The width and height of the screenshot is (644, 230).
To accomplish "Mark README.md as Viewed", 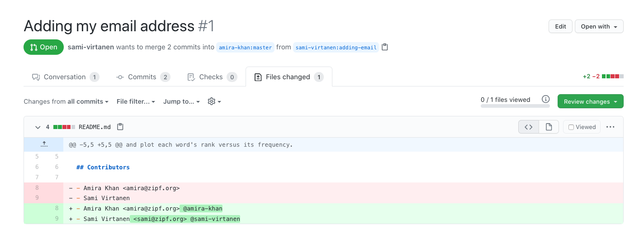I will (582, 127).
